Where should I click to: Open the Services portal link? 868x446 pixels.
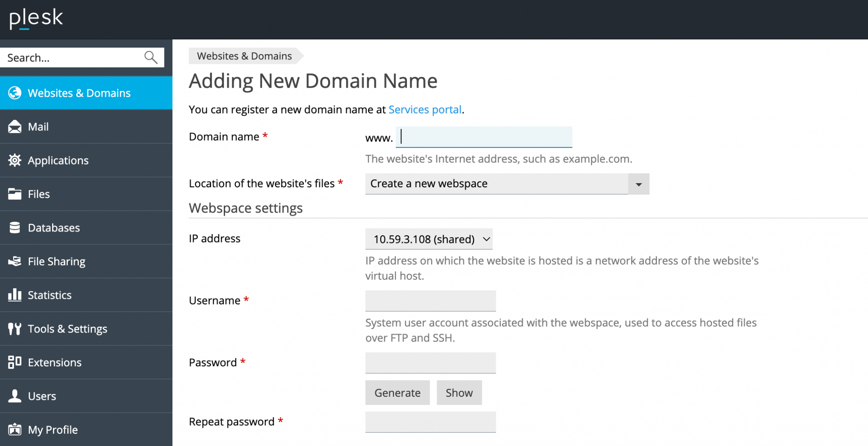(x=425, y=109)
